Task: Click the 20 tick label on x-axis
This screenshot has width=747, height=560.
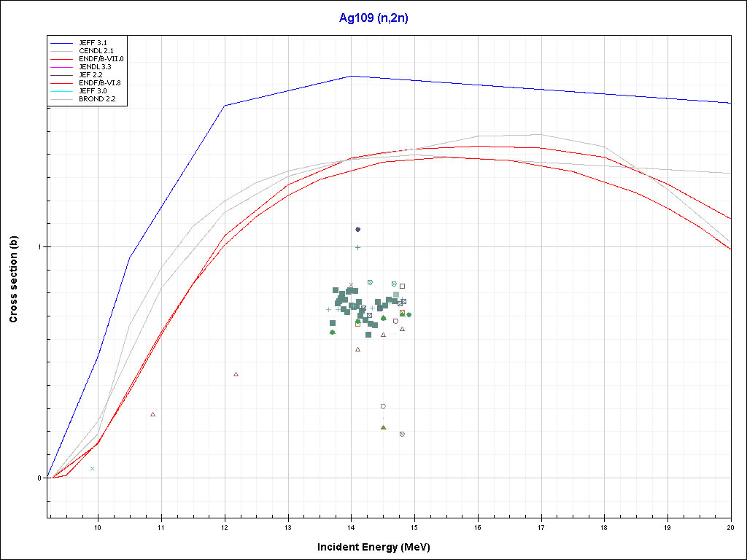Action: [x=729, y=525]
